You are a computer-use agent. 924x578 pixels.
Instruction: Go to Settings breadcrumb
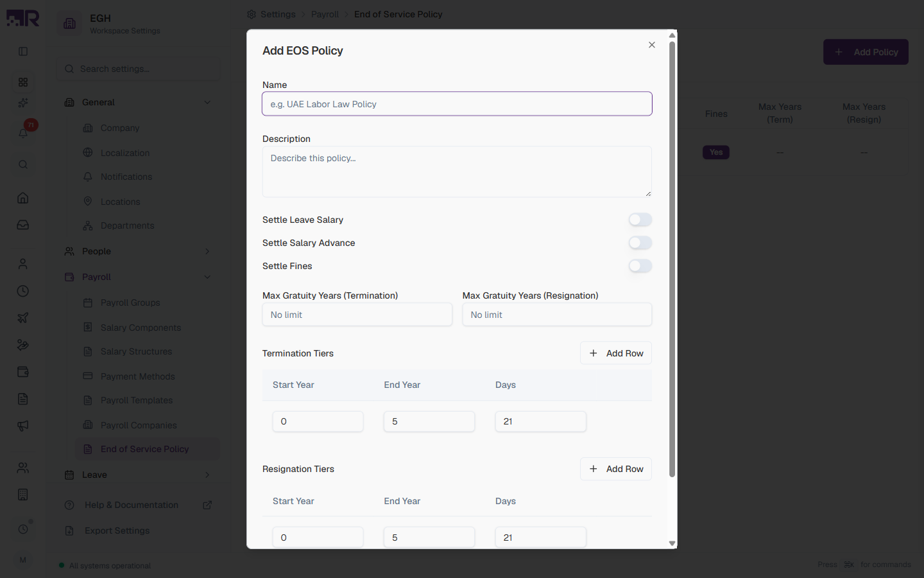(x=278, y=14)
